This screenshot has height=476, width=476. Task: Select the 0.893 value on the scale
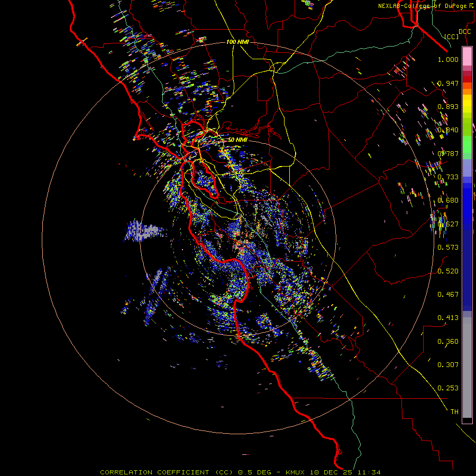coord(448,106)
